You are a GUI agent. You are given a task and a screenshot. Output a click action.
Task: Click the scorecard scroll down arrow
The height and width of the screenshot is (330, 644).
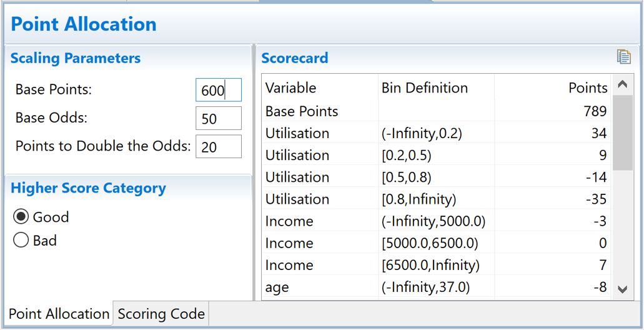click(623, 289)
